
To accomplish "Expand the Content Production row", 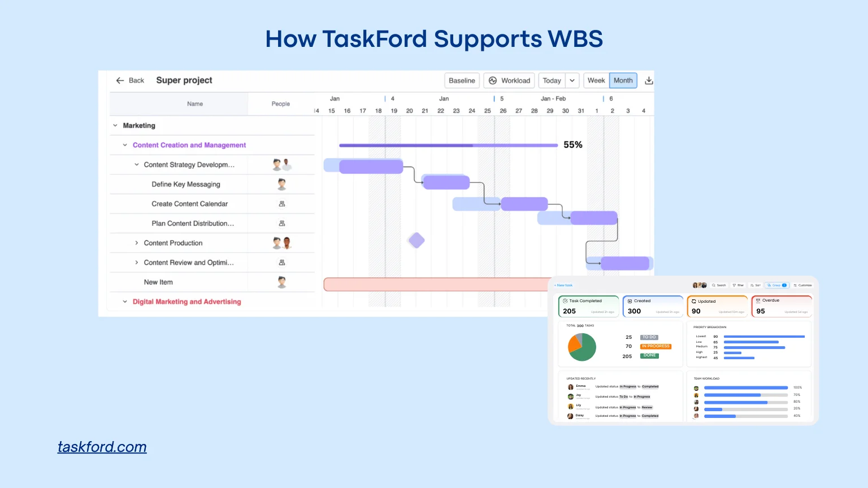I will pos(136,243).
